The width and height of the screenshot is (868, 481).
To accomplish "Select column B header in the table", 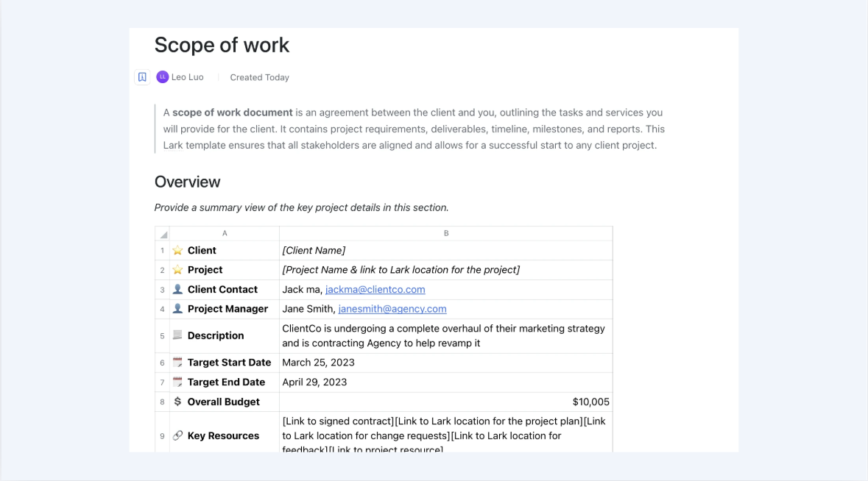I will (x=446, y=233).
